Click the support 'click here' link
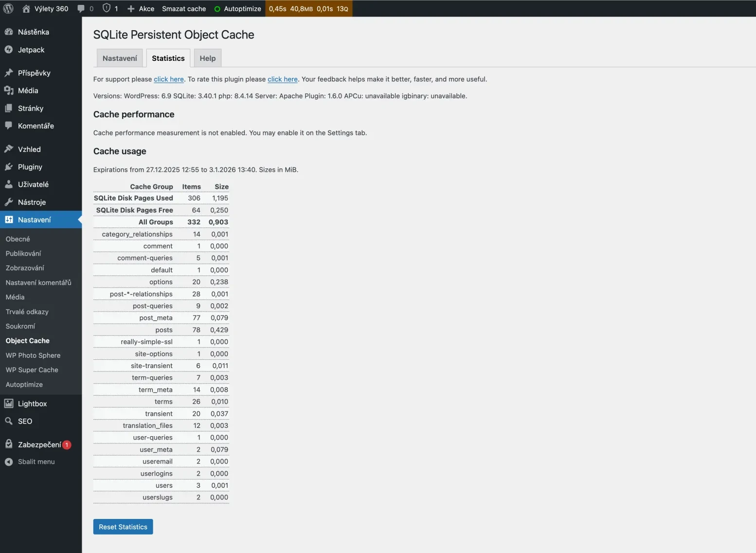 pos(168,79)
